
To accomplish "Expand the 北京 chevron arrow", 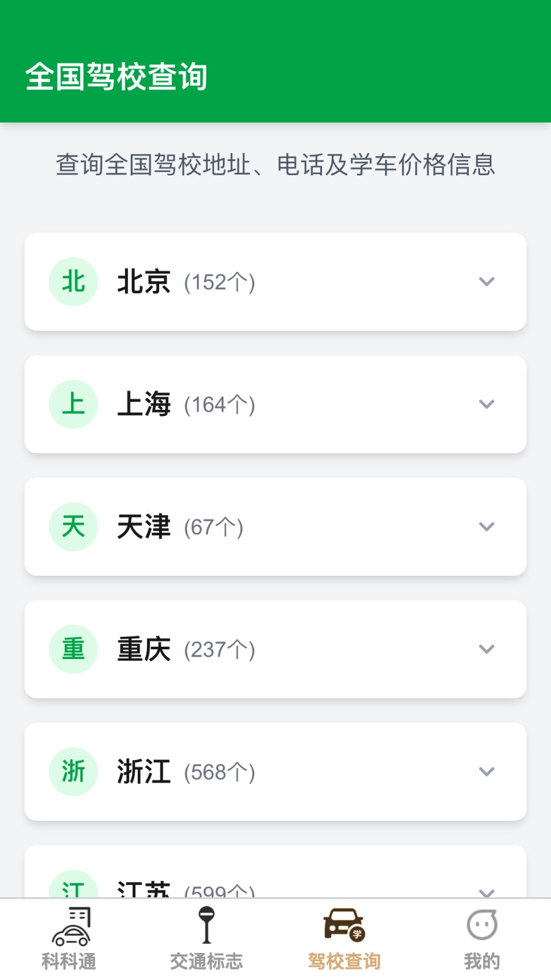I will (487, 282).
